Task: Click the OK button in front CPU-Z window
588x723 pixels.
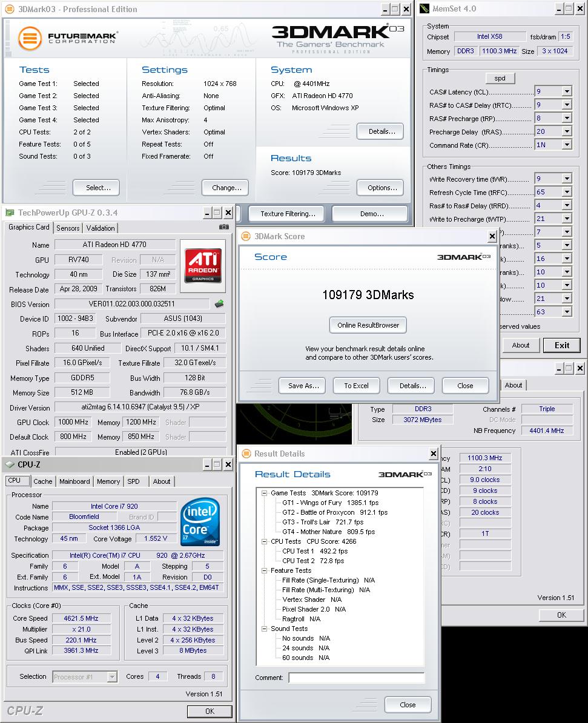Action: (x=210, y=711)
